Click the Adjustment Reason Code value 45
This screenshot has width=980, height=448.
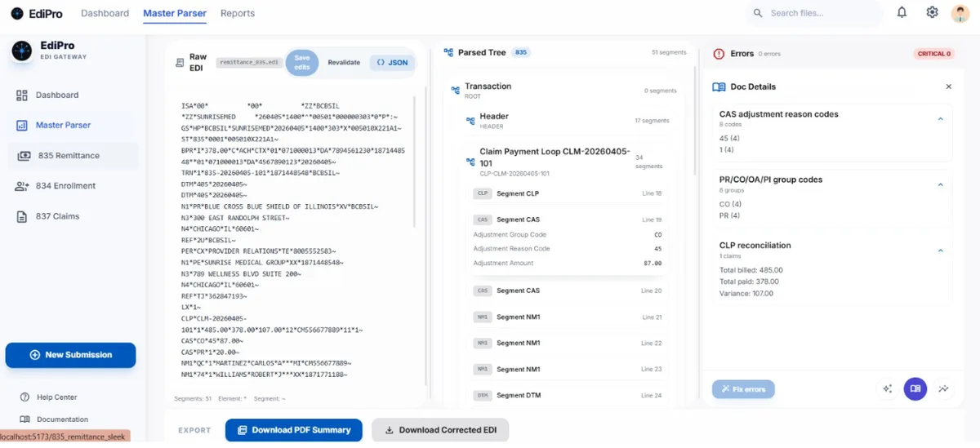click(x=657, y=249)
